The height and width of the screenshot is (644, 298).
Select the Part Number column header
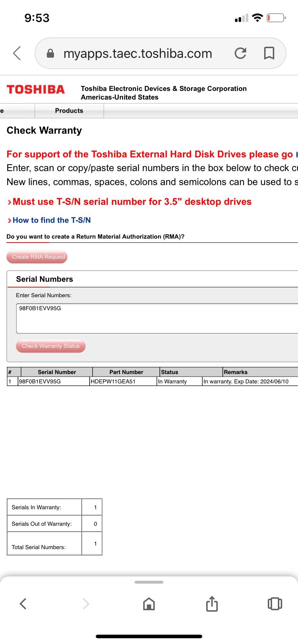pyautogui.click(x=126, y=372)
